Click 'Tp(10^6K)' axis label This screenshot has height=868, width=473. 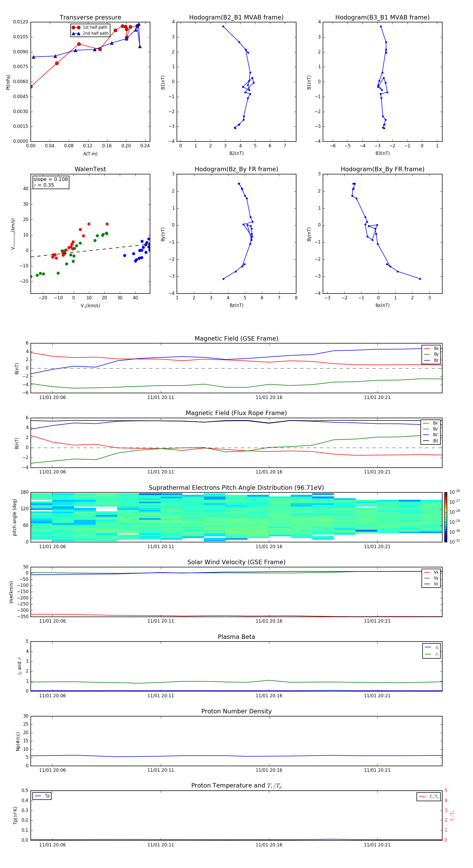click(16, 815)
